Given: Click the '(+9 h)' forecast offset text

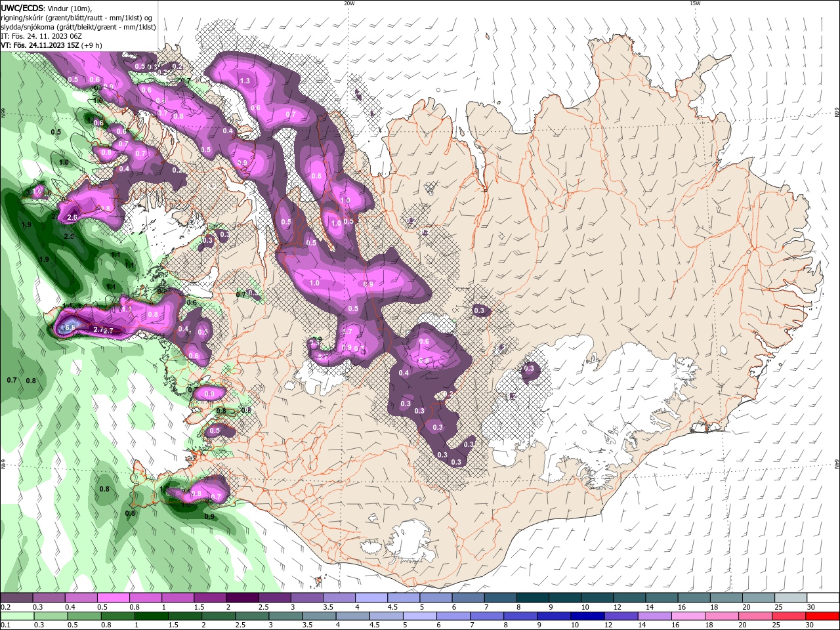Looking at the screenshot, I should [x=93, y=45].
